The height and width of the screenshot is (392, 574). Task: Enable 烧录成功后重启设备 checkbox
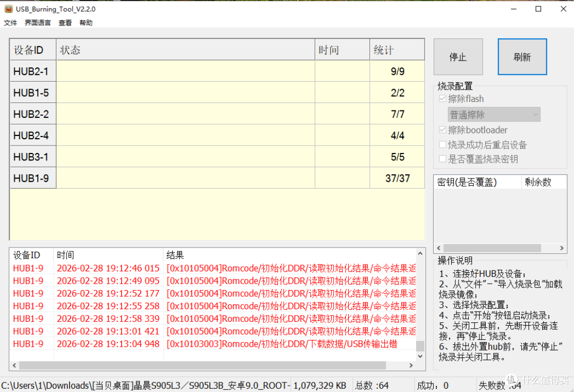pyautogui.click(x=443, y=144)
